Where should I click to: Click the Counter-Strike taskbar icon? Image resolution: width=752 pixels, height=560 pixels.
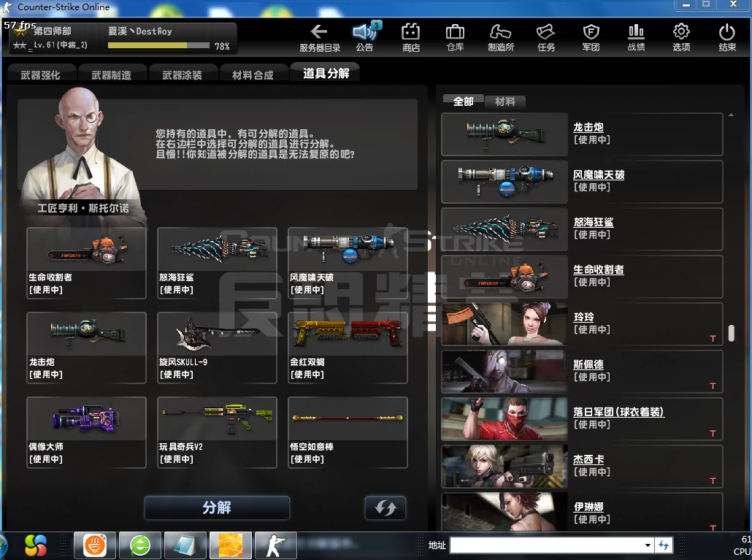(x=276, y=545)
